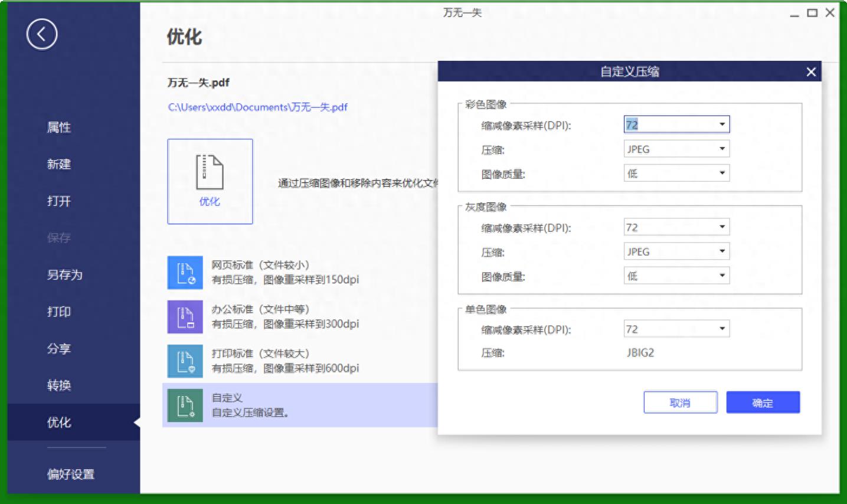Click the 自定义压缩 dialog title

(630, 72)
